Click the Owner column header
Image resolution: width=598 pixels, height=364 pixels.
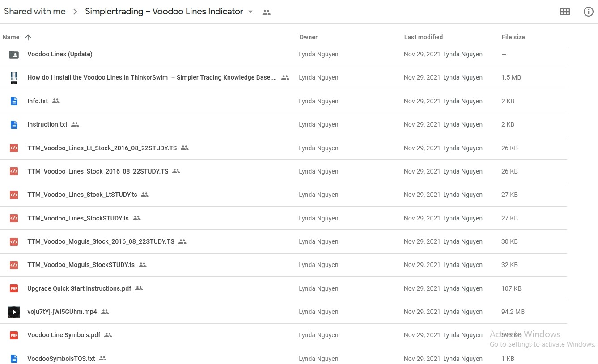click(x=308, y=37)
